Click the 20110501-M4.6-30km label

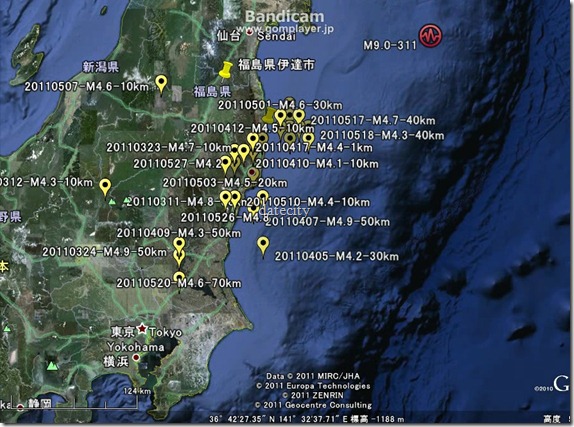click(x=280, y=105)
